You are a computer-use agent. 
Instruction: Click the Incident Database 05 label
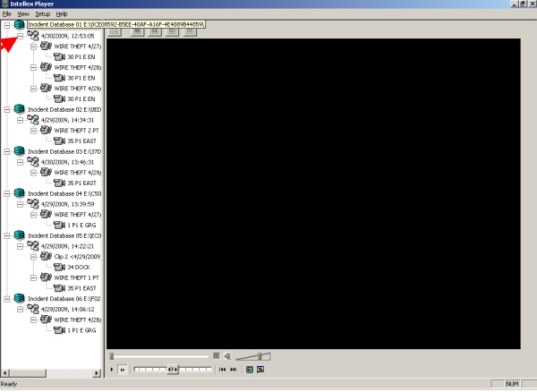click(64, 236)
